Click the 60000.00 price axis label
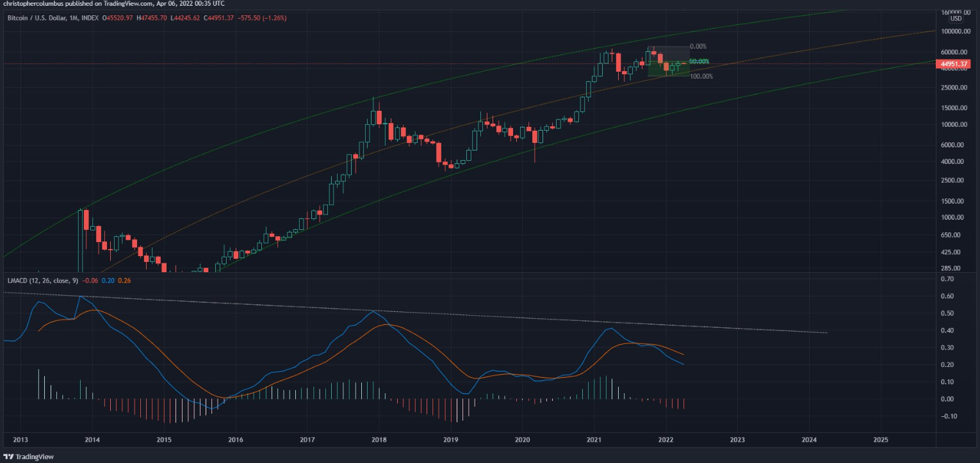 tap(954, 52)
